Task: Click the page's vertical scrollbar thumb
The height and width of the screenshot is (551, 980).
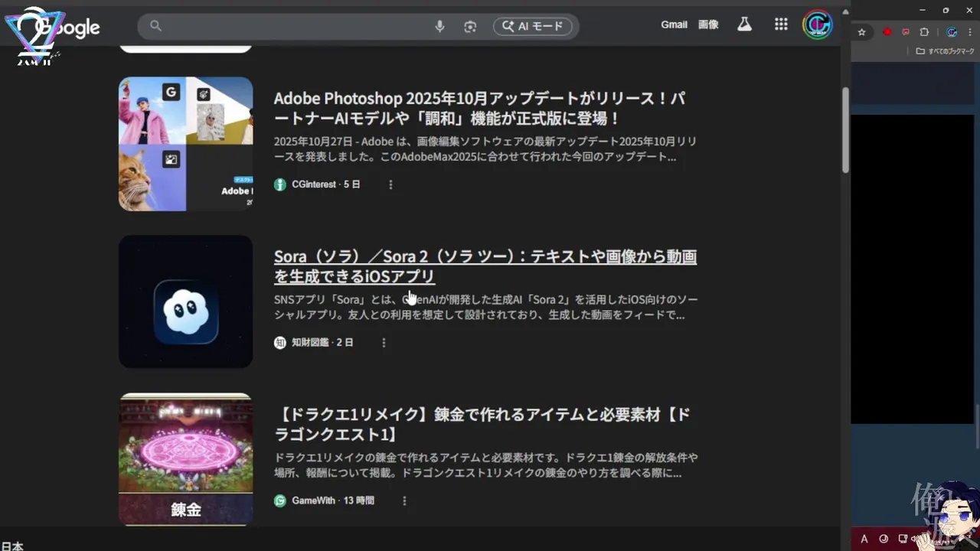Action: coord(845,130)
